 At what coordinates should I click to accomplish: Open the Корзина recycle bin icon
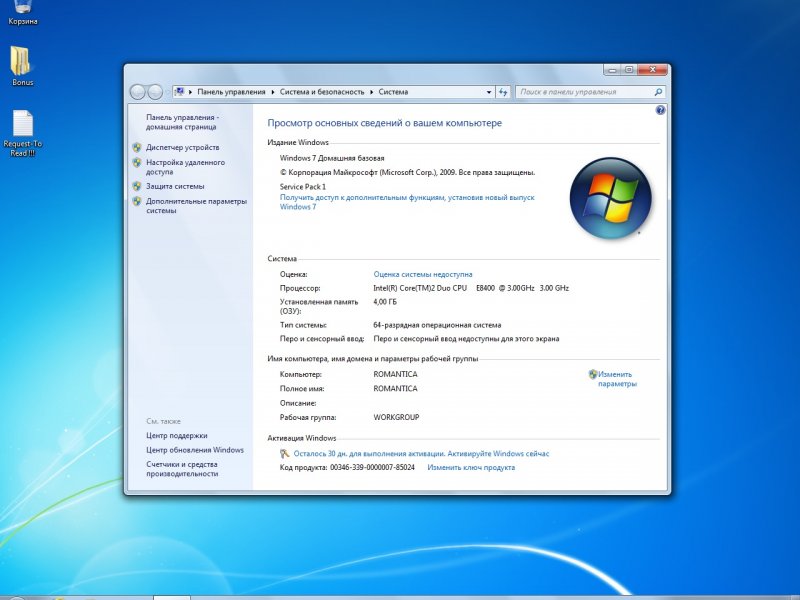click(22, 11)
